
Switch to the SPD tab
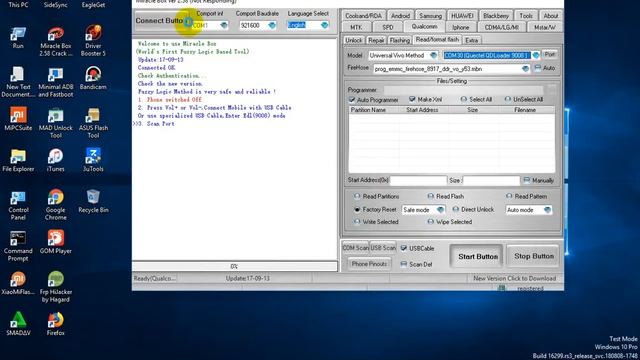click(387, 27)
